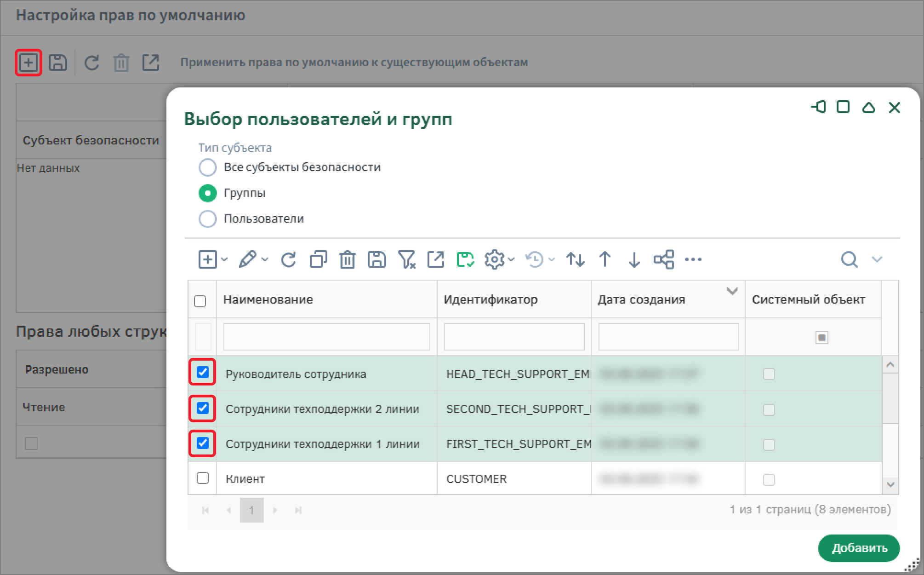Open the gear settings icon
This screenshot has height=575, width=924.
coord(495,259)
